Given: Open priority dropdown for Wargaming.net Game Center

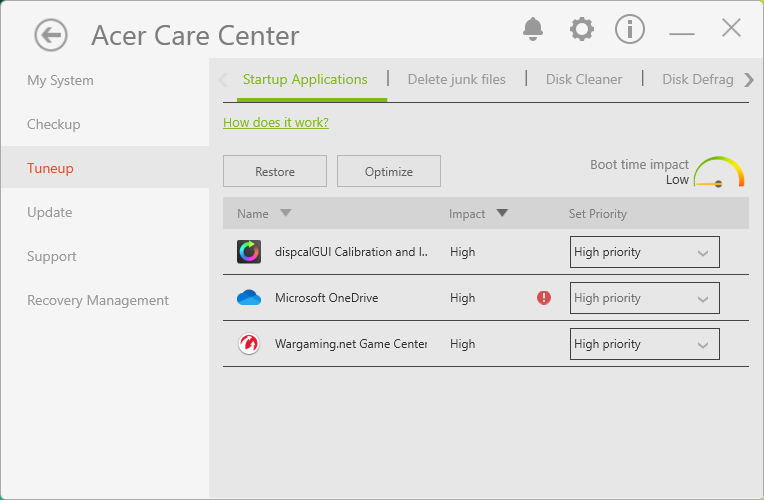Looking at the screenshot, I should tap(644, 344).
